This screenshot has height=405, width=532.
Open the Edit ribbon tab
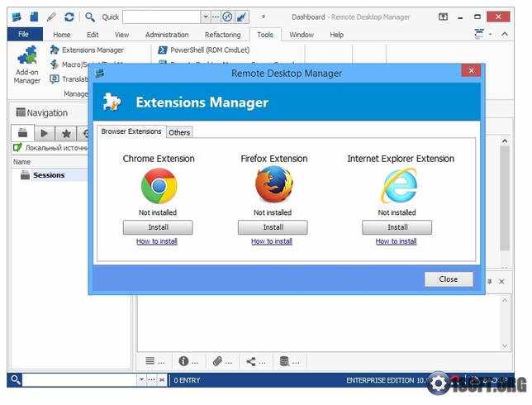[93, 35]
